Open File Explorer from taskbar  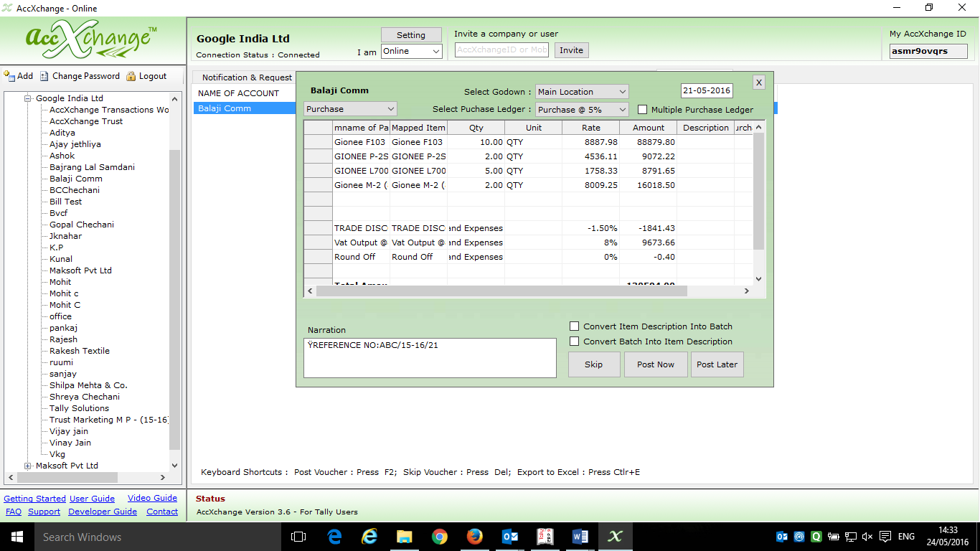coord(405,537)
